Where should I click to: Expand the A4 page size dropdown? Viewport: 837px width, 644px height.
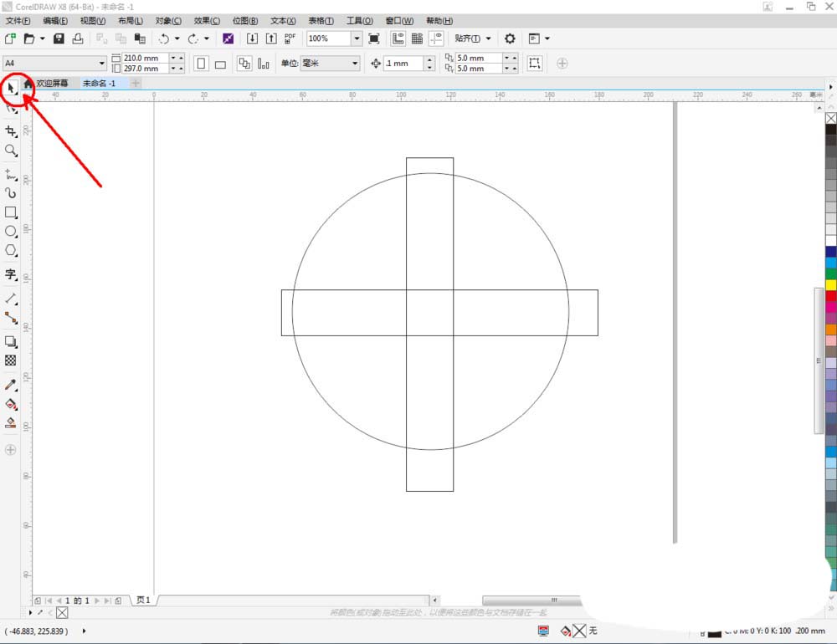tap(102, 64)
